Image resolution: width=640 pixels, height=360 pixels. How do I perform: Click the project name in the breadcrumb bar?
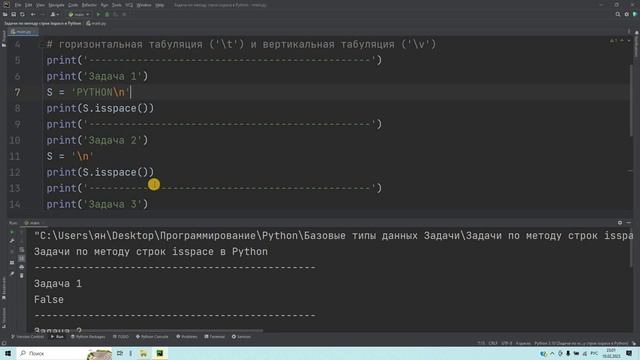tap(42, 23)
